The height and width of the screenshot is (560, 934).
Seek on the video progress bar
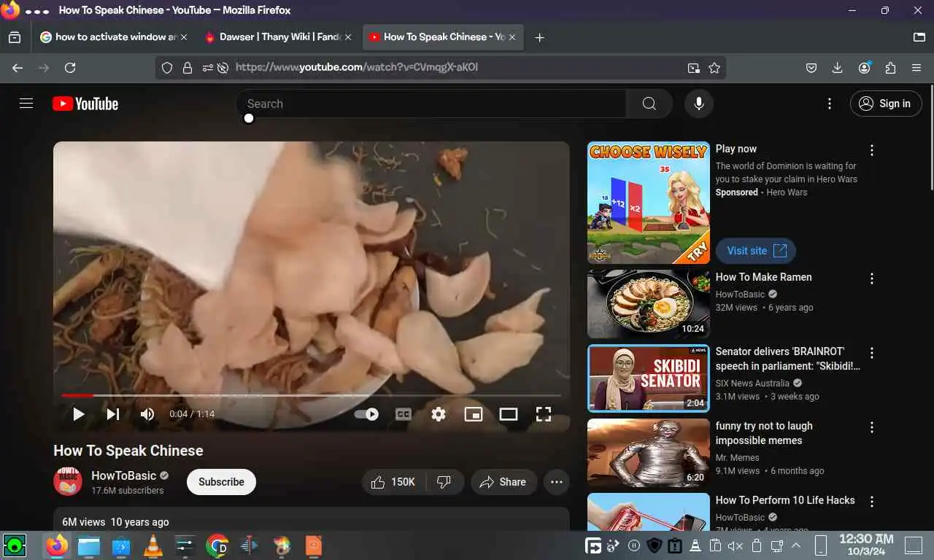pyautogui.click(x=312, y=395)
